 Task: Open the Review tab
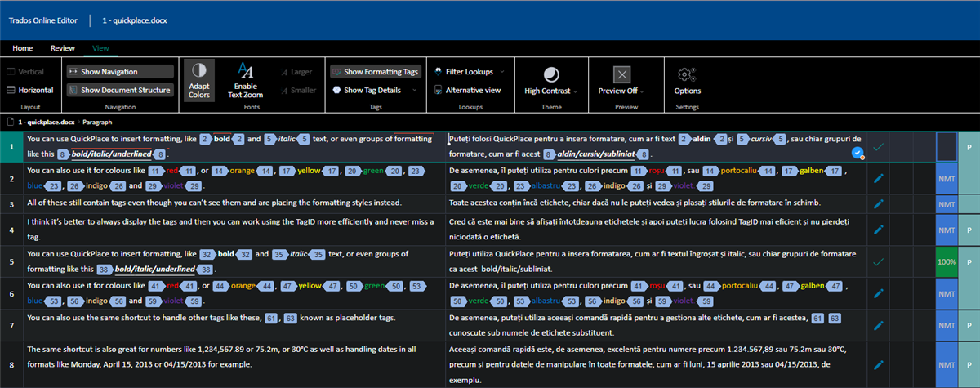point(63,48)
